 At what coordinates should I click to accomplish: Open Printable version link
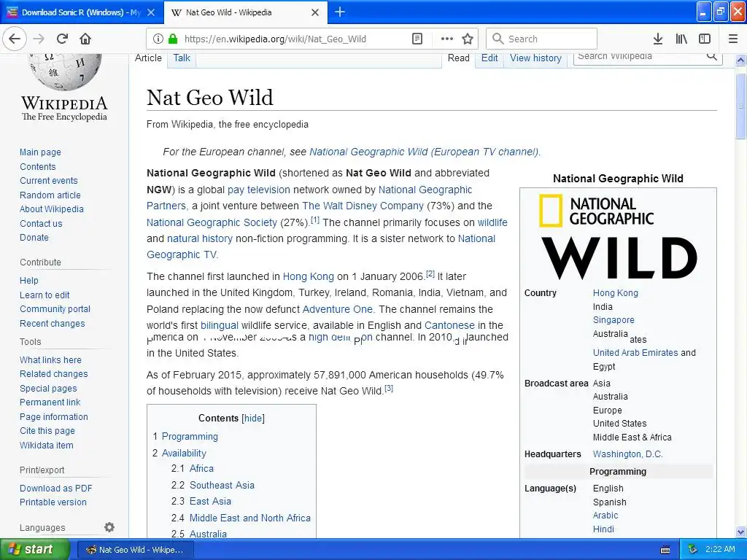53,502
